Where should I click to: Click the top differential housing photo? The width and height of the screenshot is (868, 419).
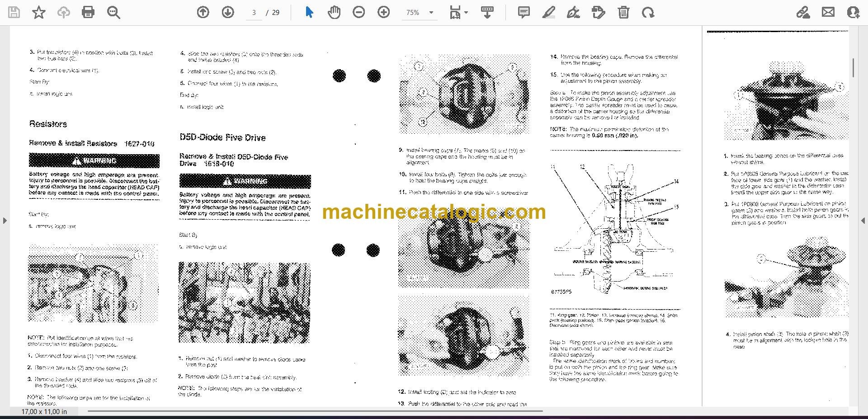coord(464,94)
